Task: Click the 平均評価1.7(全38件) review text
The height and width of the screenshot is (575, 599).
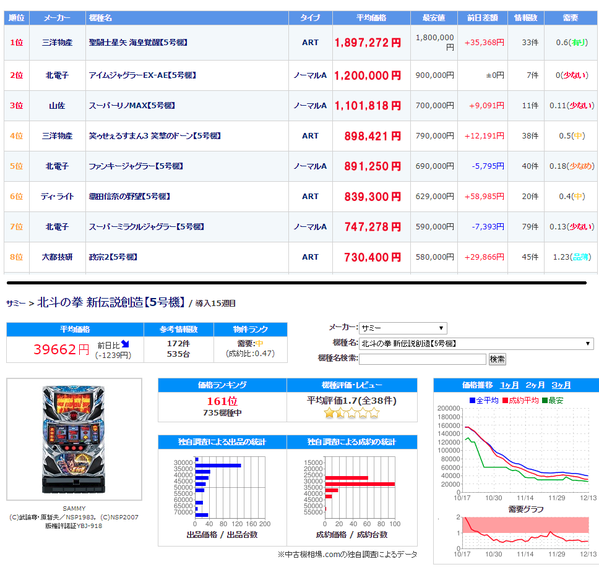Action: [351, 400]
